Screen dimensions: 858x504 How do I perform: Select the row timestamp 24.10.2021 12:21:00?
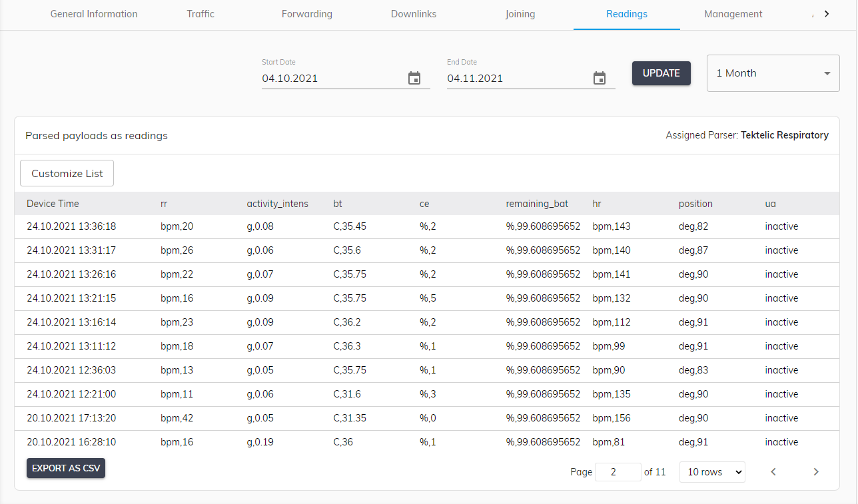(71, 394)
